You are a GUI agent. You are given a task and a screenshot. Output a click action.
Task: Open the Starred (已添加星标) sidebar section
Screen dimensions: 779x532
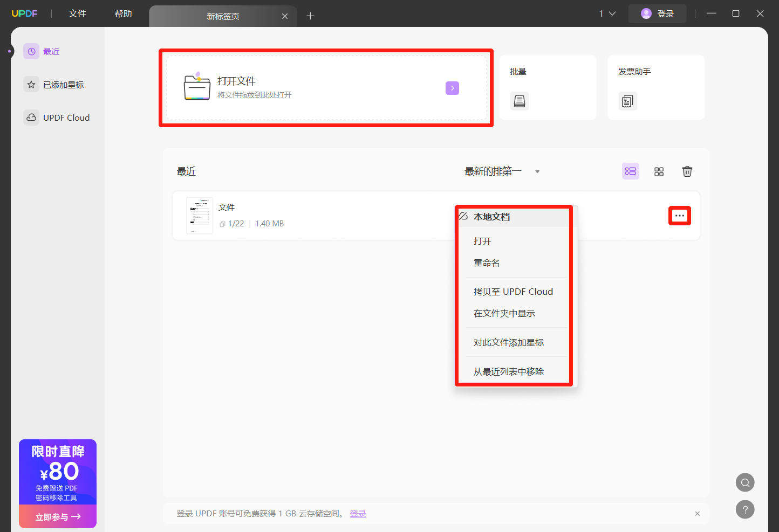(54, 85)
